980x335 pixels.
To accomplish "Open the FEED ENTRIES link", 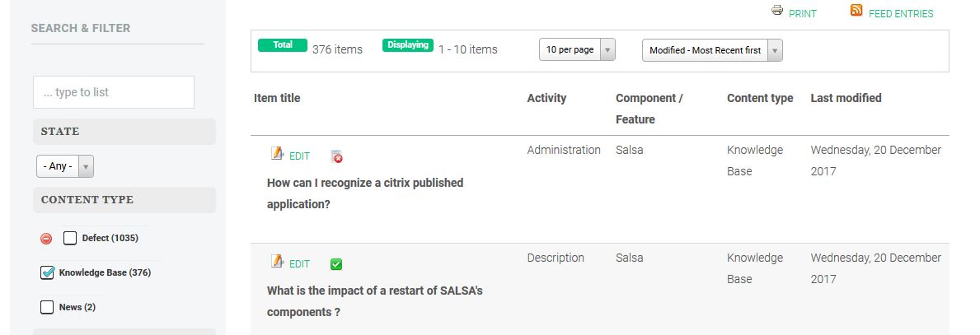I will point(901,14).
